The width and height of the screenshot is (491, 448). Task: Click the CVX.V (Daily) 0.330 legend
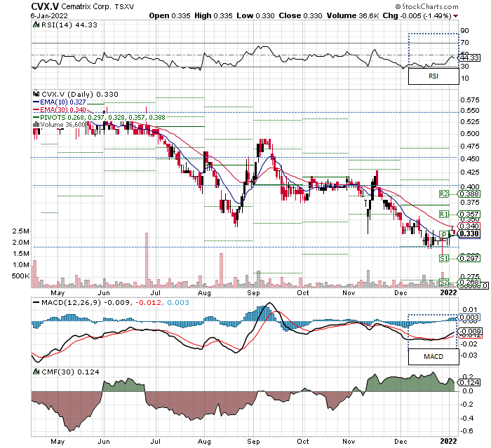click(80, 94)
